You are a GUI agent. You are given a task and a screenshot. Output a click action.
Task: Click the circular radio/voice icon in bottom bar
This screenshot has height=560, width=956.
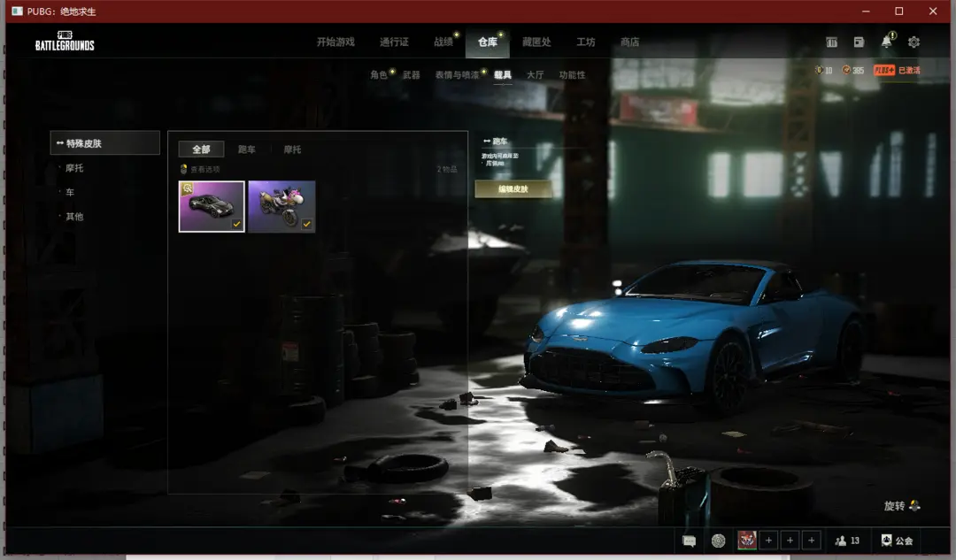718,541
